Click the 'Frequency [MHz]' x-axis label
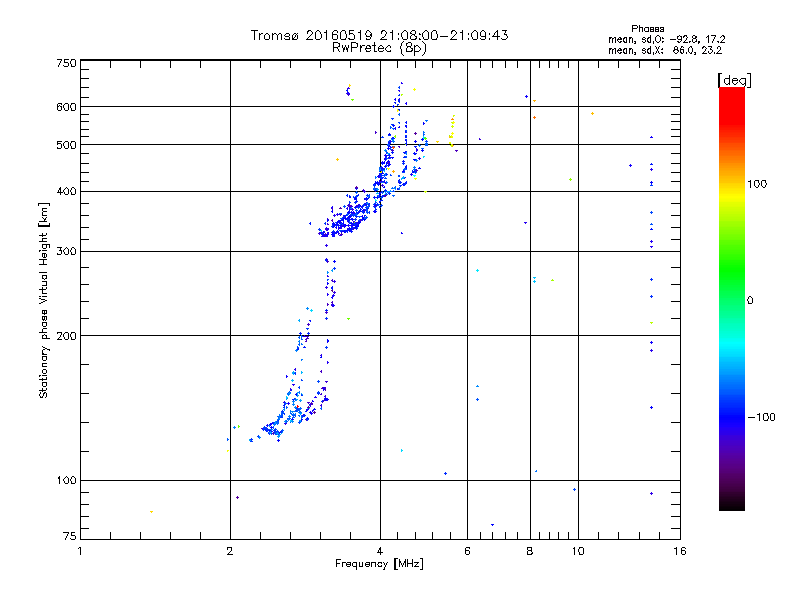 379,564
